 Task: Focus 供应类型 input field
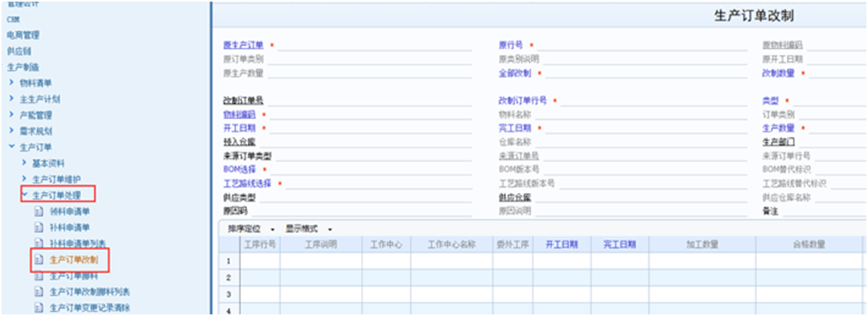[x=365, y=198]
